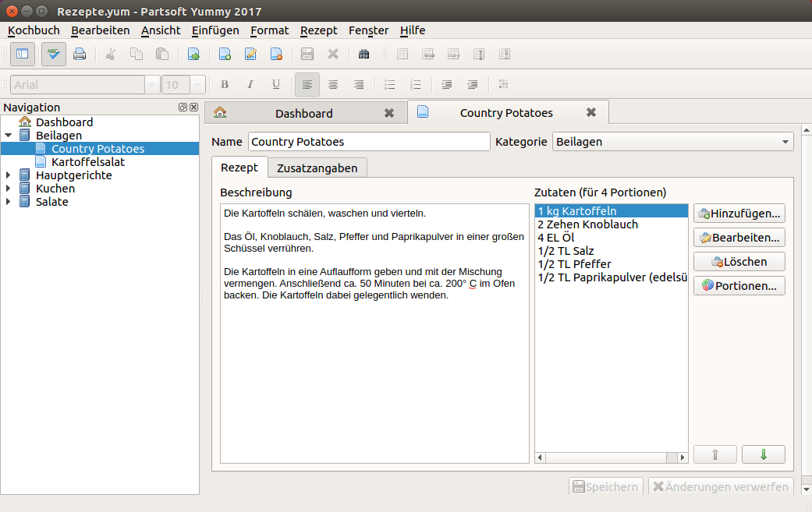Collapse the Beilagen category in tree

pyautogui.click(x=8, y=136)
